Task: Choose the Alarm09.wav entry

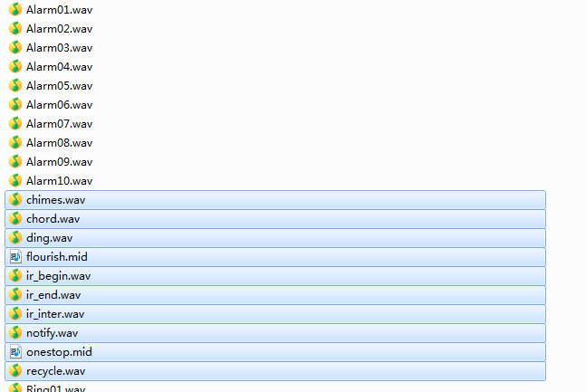Action: [x=60, y=162]
